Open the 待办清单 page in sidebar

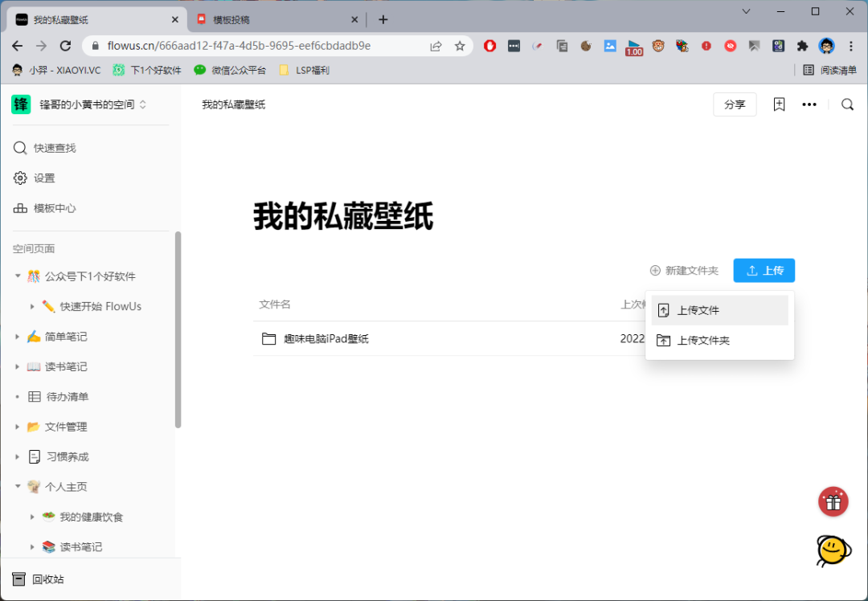tap(67, 397)
